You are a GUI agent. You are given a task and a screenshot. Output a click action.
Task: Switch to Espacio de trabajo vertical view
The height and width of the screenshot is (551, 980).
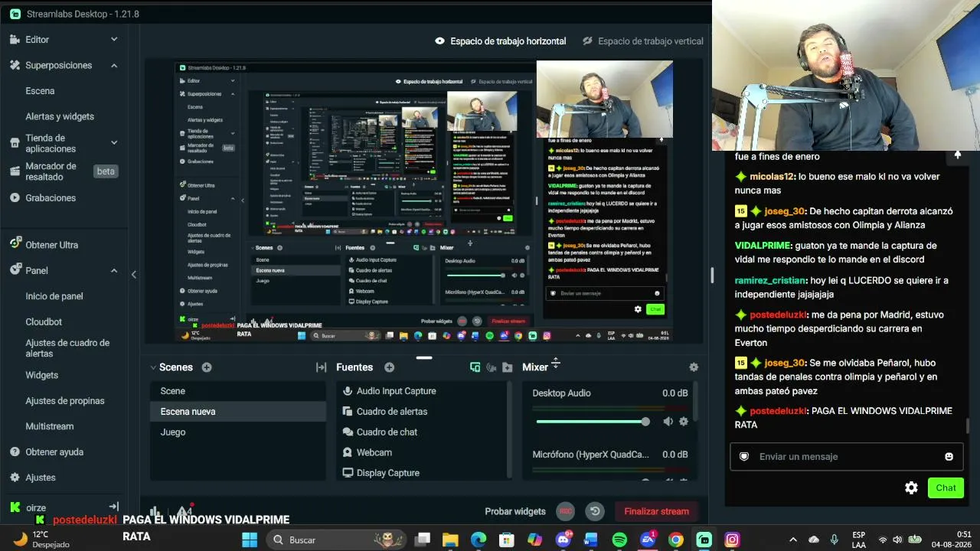tap(642, 41)
